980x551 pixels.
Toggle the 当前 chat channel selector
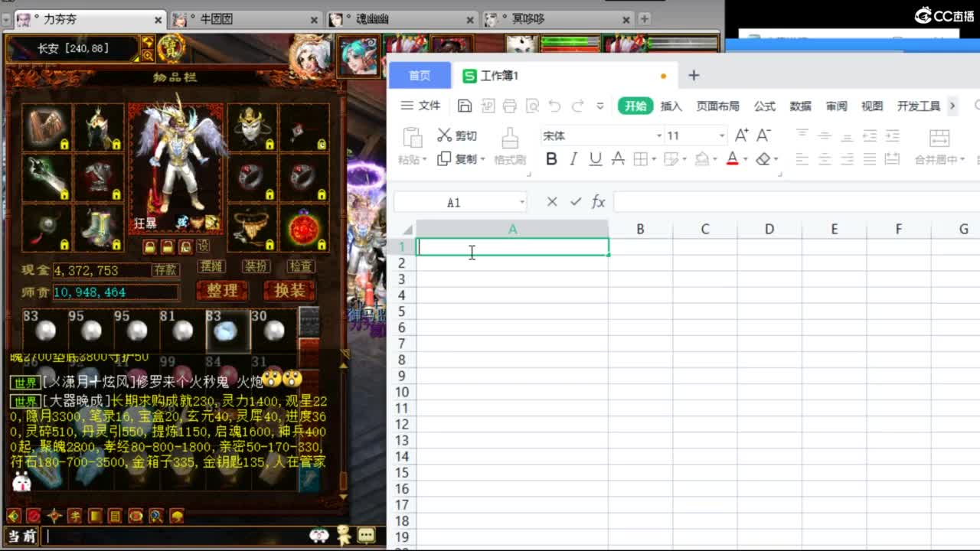coord(22,536)
